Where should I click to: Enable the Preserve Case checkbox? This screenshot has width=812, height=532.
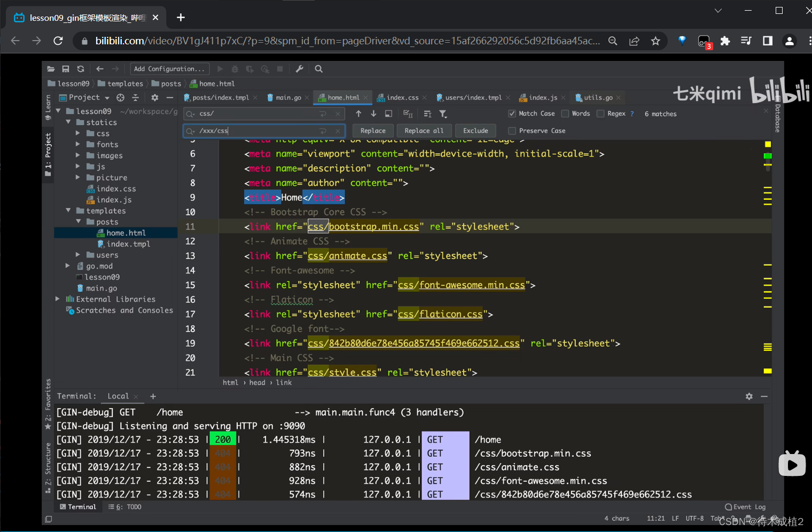tap(512, 131)
